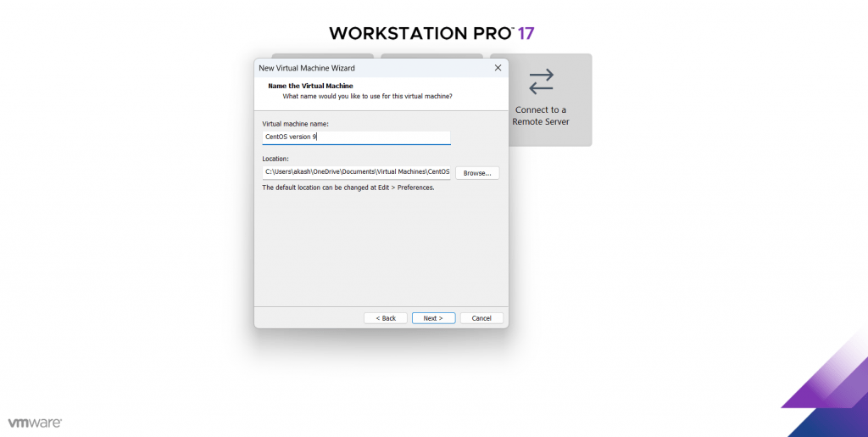Click the Workstation Pro 17 title logo
The height and width of the screenshot is (437, 868).
[x=431, y=33]
